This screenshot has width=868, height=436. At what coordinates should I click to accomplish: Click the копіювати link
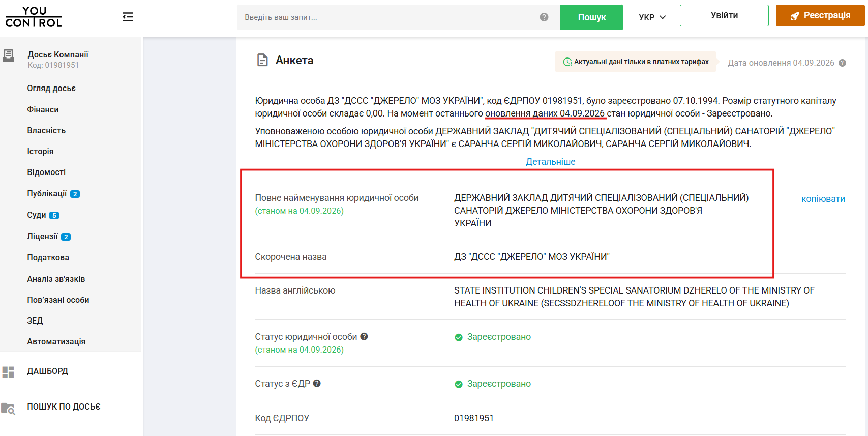tap(823, 199)
